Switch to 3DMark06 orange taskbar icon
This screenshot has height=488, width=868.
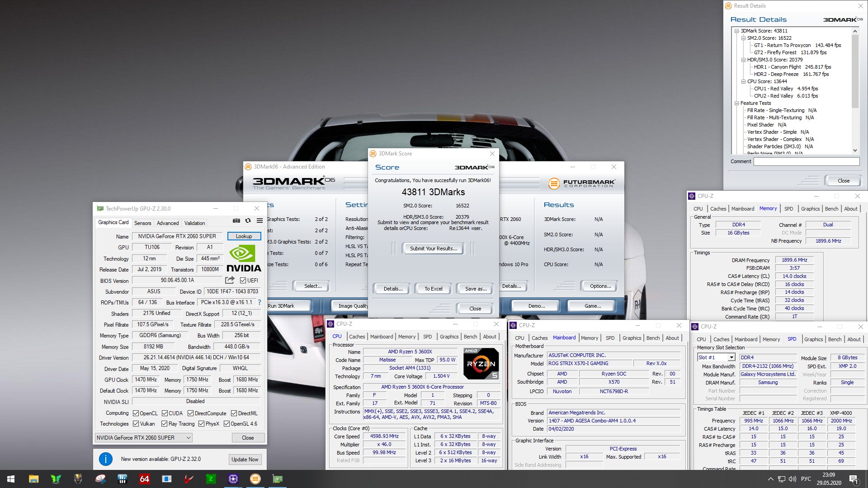255,479
